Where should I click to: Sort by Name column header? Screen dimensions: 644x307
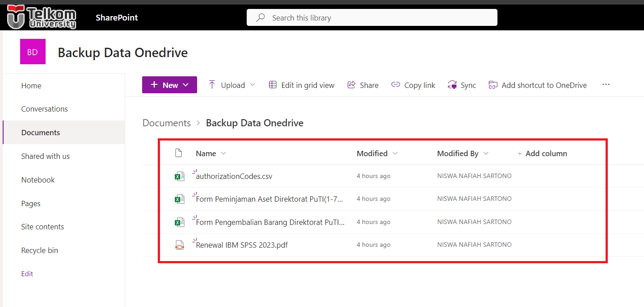pos(206,153)
